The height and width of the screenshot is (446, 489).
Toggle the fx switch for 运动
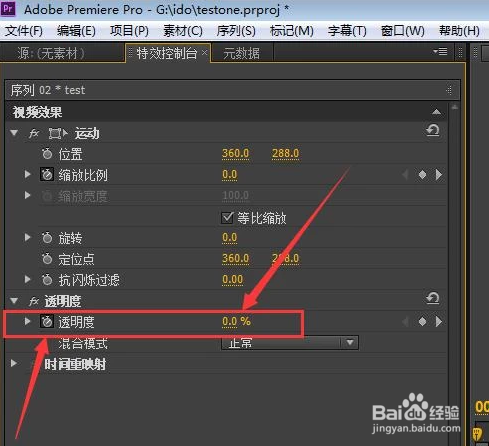(34, 134)
